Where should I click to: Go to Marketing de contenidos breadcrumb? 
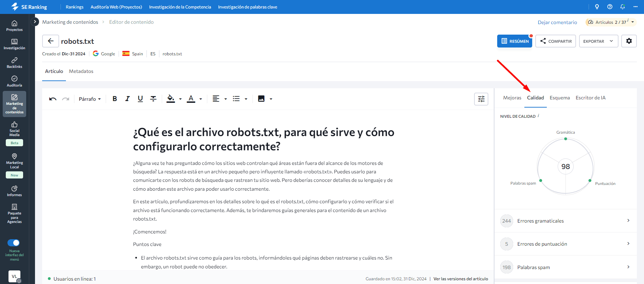(70, 22)
